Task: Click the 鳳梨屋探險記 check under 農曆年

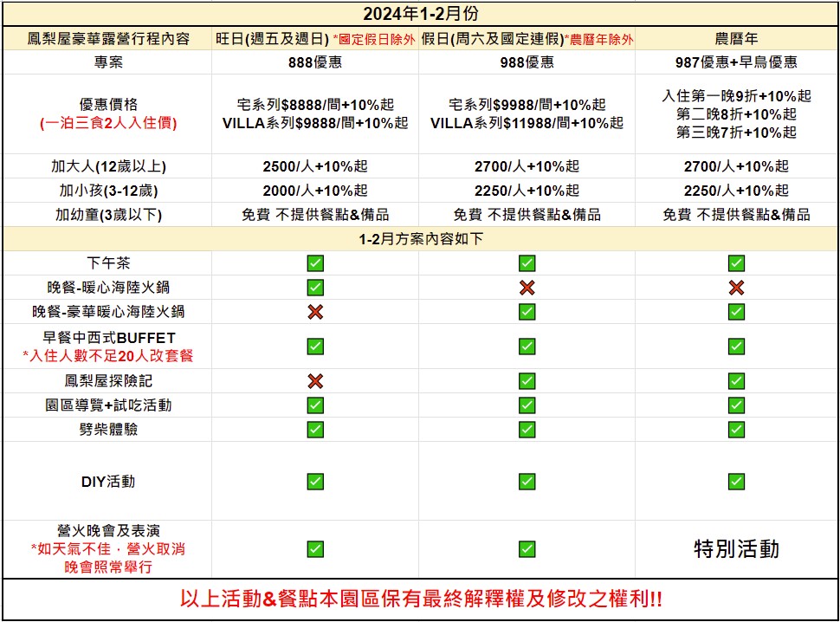Action: tap(737, 381)
